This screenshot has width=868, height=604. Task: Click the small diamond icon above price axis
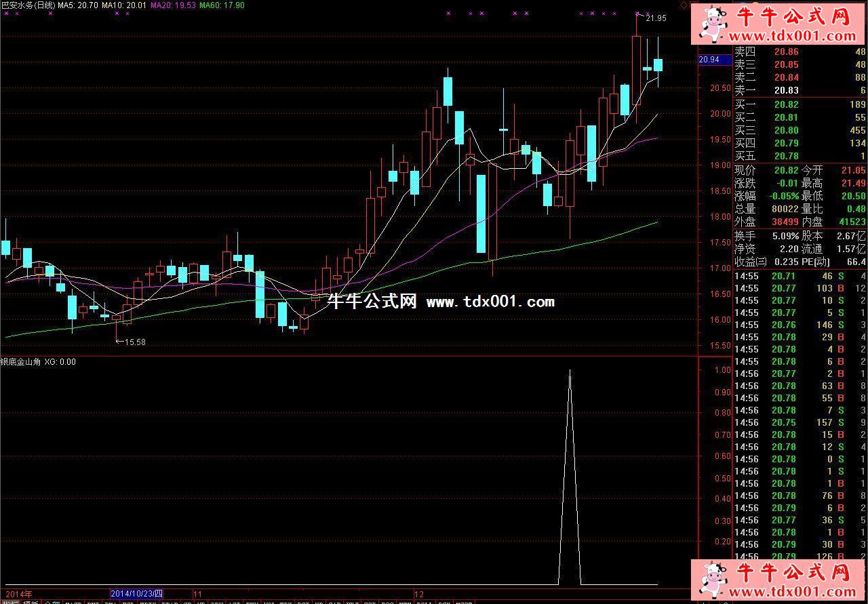click(684, 5)
